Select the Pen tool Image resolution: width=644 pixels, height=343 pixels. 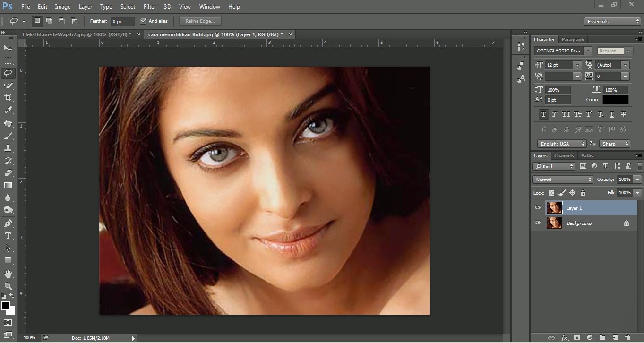[x=8, y=223]
